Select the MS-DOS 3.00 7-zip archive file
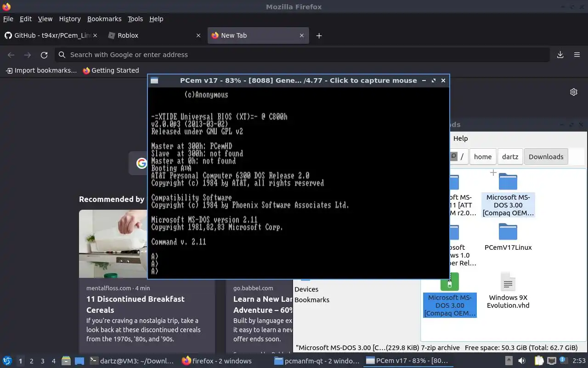This screenshot has height=368, width=588. [450, 294]
